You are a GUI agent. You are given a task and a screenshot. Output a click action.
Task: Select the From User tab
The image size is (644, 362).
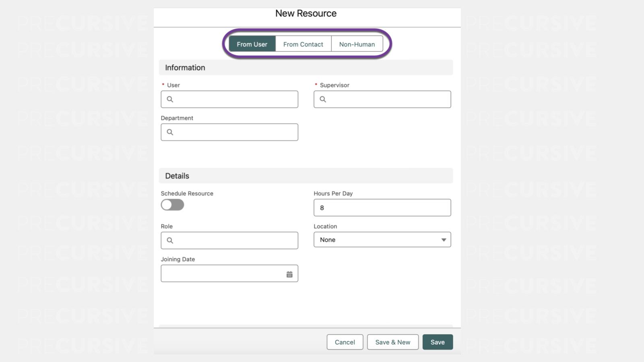252,44
